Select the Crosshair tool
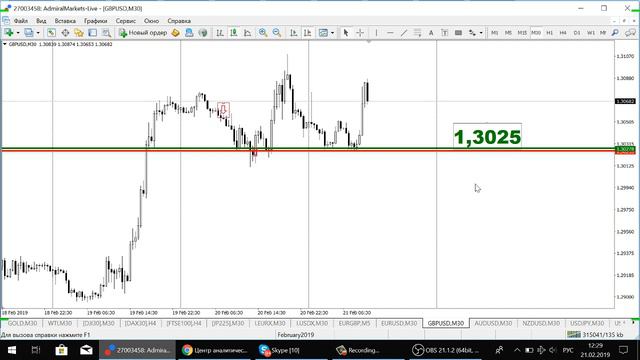640x360 pixels. pyautogui.click(x=360, y=33)
